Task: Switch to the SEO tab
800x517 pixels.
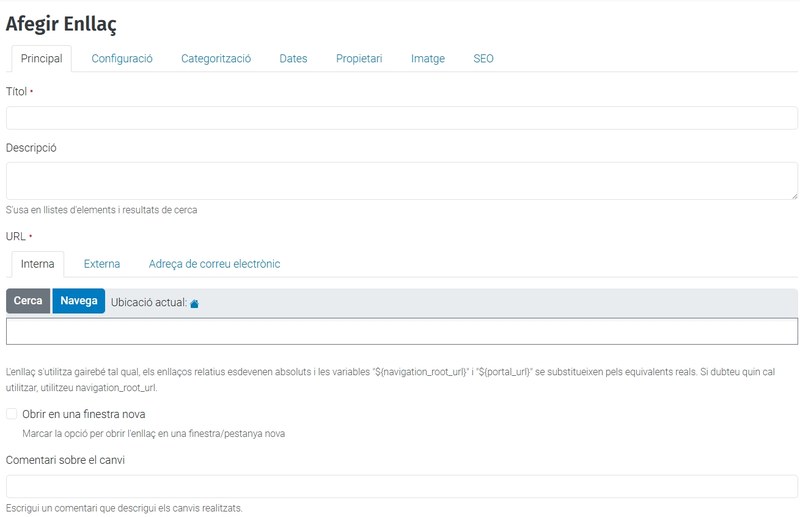Action: pos(483,59)
